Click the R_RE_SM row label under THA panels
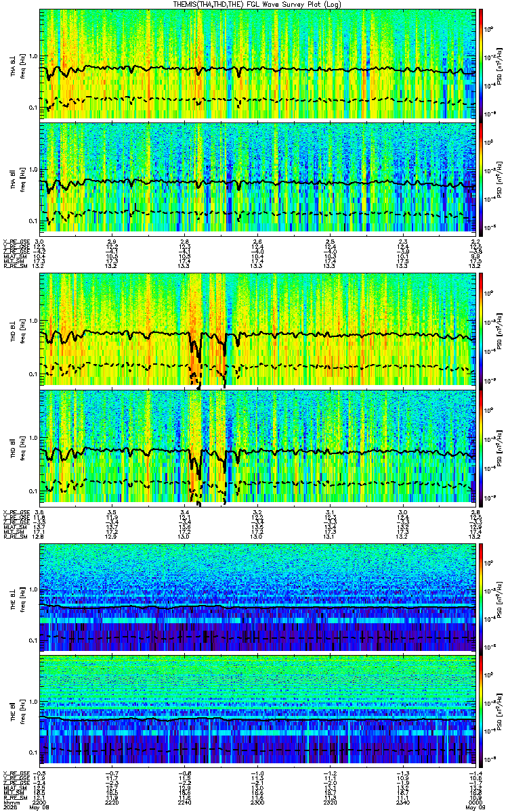 [x=14, y=267]
